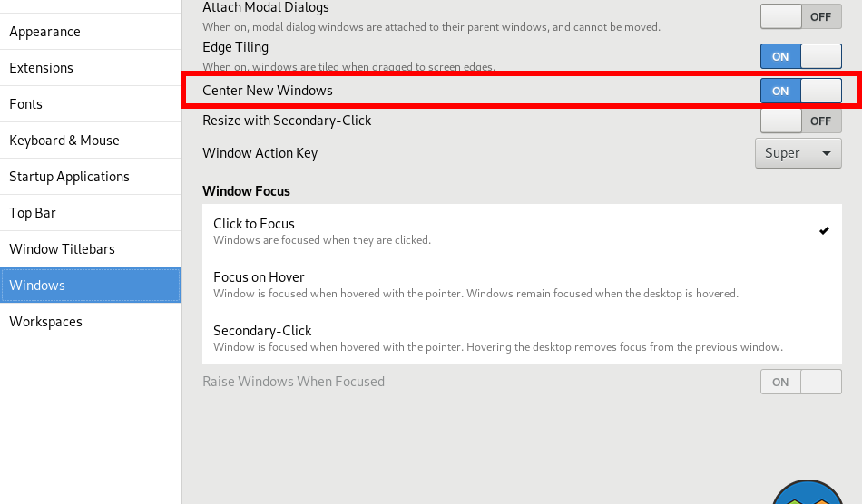Toggle Attach Modal Dialogs switch

[x=800, y=16]
